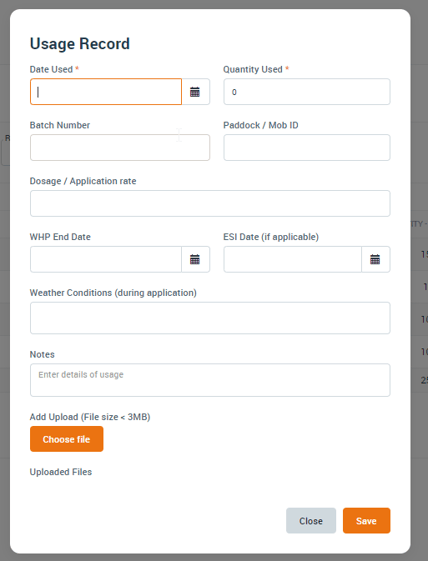Focus the Date Used input field

[106, 92]
